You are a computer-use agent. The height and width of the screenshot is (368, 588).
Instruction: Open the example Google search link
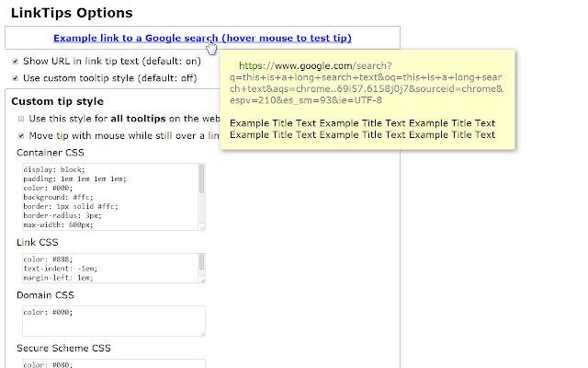point(202,38)
